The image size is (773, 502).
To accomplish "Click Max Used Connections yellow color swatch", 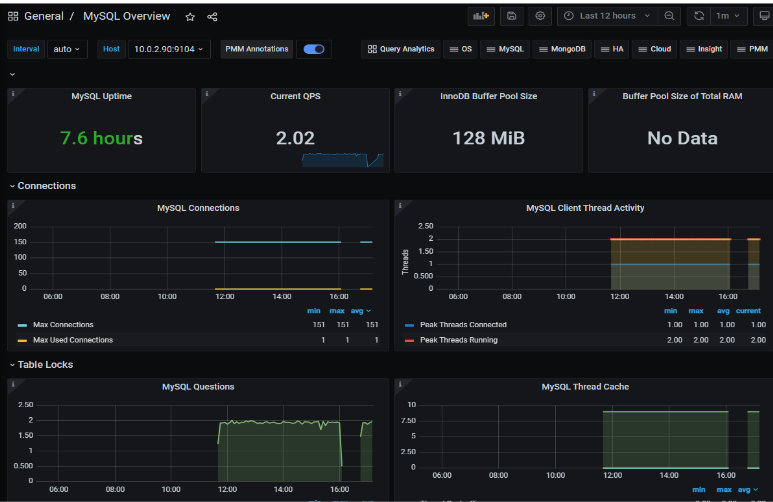I will pyautogui.click(x=22, y=340).
